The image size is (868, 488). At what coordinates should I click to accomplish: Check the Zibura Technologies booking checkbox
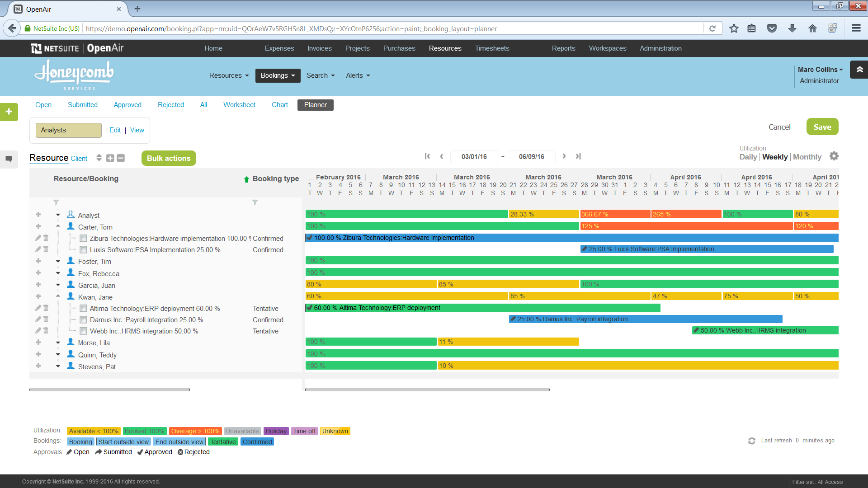pos(84,239)
